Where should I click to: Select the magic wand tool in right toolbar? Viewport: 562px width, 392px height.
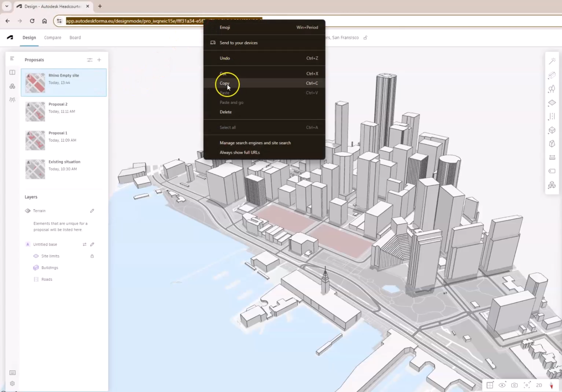(x=552, y=61)
